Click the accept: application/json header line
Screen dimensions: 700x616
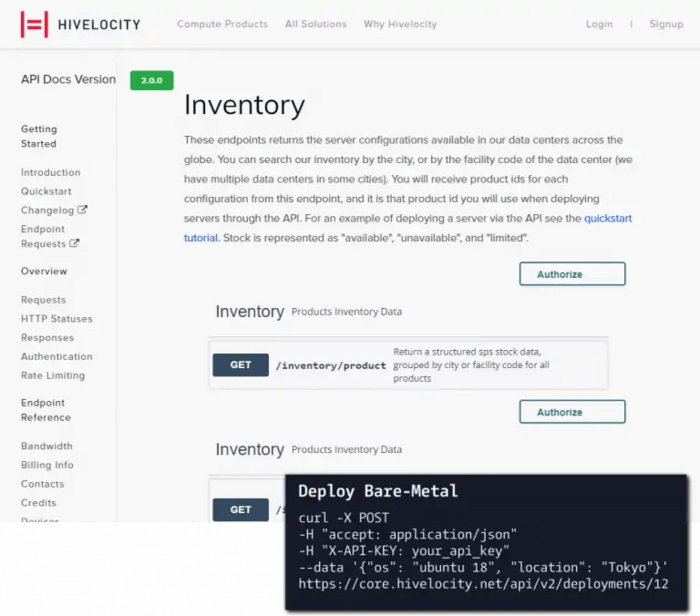pyautogui.click(x=407, y=534)
